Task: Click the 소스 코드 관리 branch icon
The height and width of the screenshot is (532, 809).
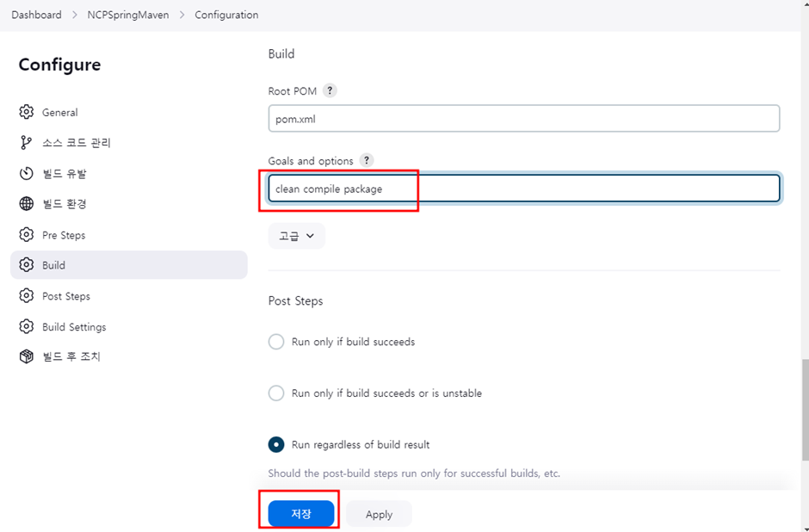Action: click(x=25, y=142)
